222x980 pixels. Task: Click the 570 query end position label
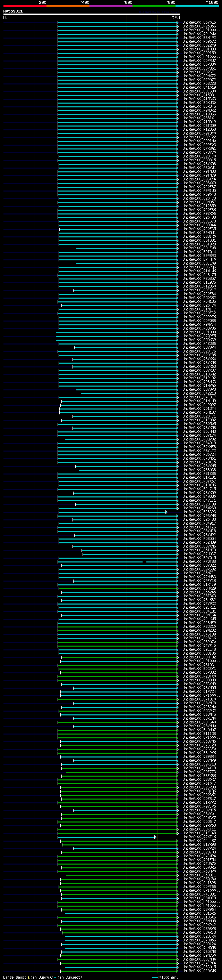(x=175, y=17)
